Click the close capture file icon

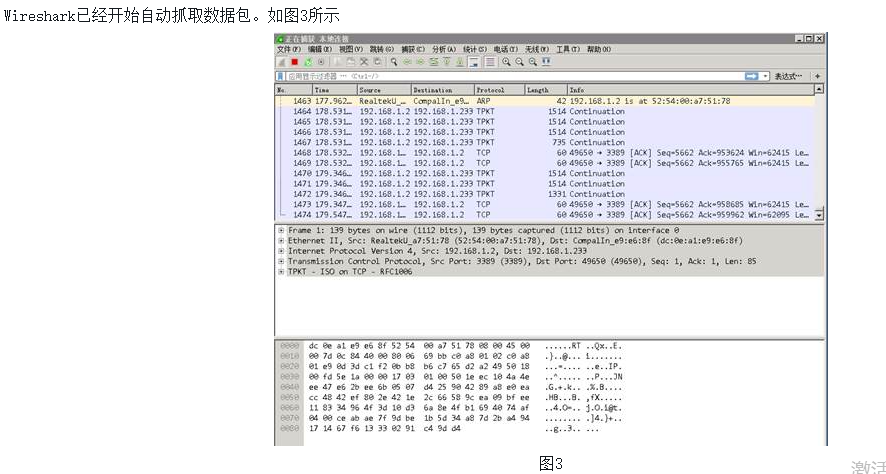(364, 62)
